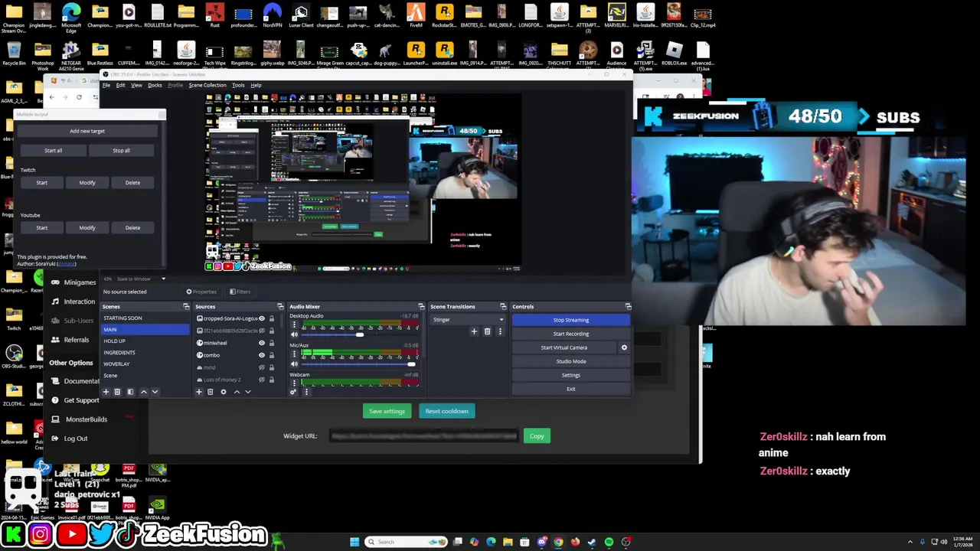
Task: Click Start Recording button
Action: point(571,334)
